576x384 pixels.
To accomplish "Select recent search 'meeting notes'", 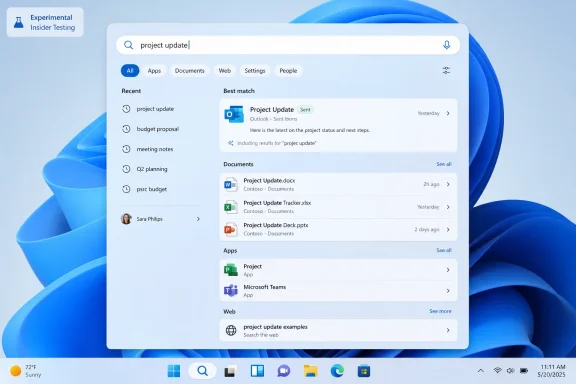I will 155,149.
